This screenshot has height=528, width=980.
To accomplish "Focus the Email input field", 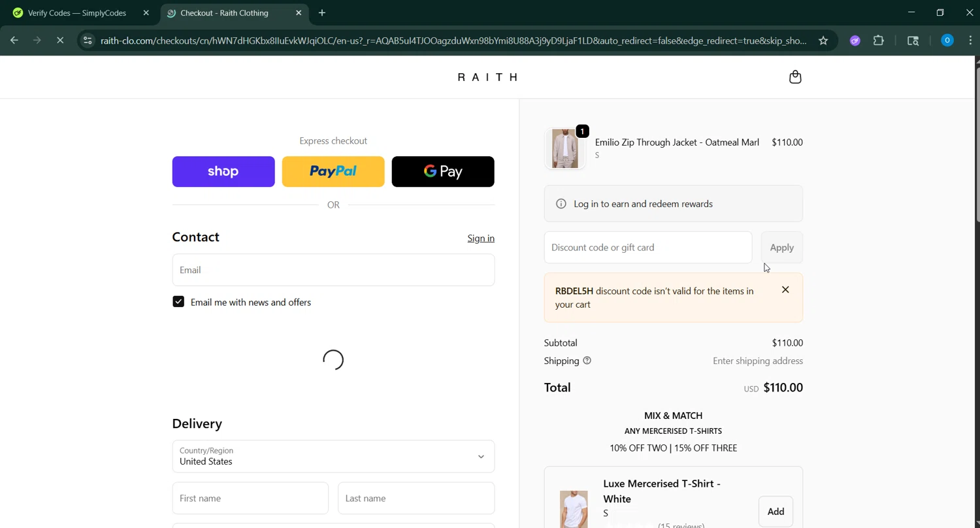I will [333, 270].
